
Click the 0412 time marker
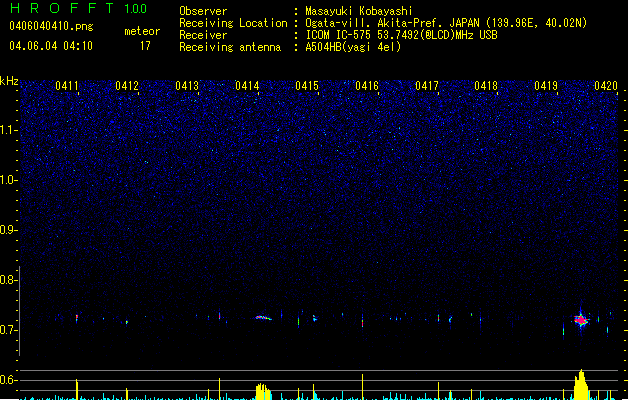(127, 86)
